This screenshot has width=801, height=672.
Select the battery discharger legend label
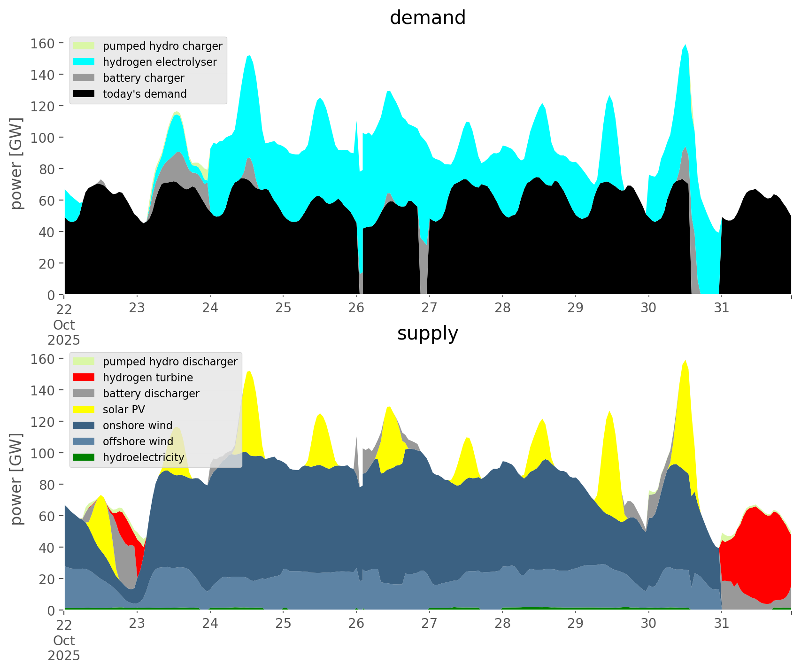(x=151, y=394)
